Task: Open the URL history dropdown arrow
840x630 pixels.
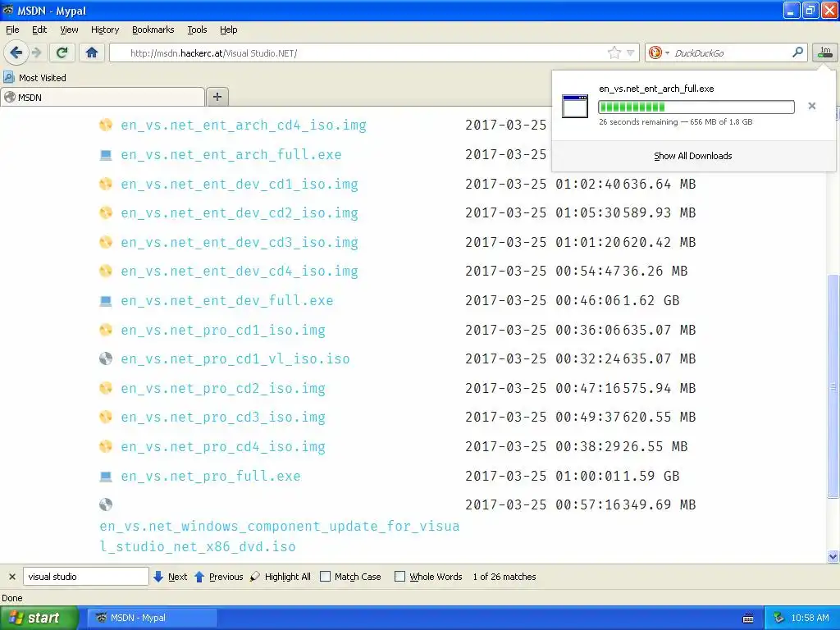Action: [x=631, y=52]
